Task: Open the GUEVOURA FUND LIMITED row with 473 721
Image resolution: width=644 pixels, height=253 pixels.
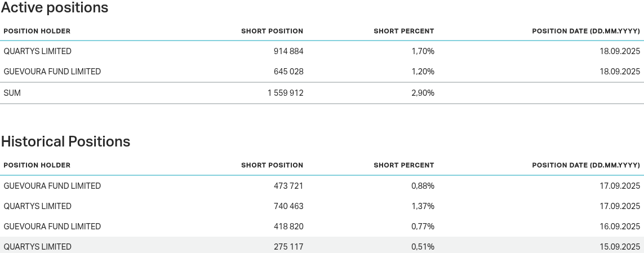Action: tap(52, 186)
